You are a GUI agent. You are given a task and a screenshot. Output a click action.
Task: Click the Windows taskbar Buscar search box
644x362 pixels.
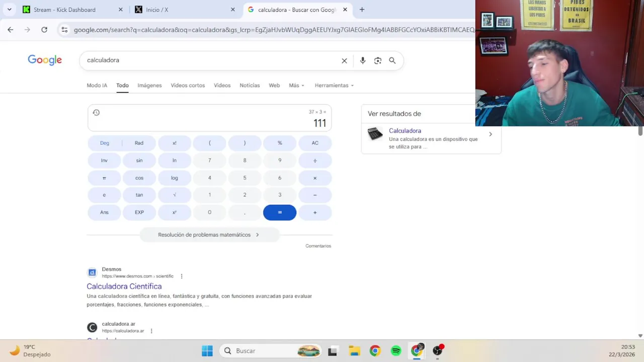tap(272, 351)
